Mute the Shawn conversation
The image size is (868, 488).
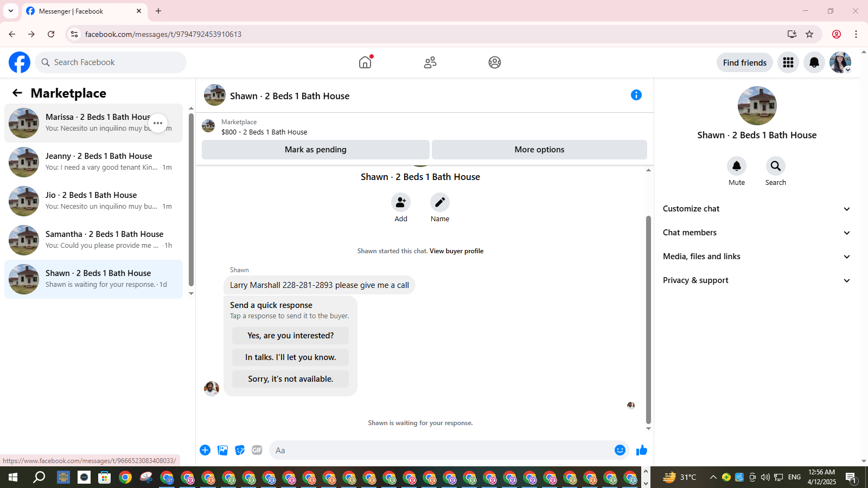click(737, 166)
